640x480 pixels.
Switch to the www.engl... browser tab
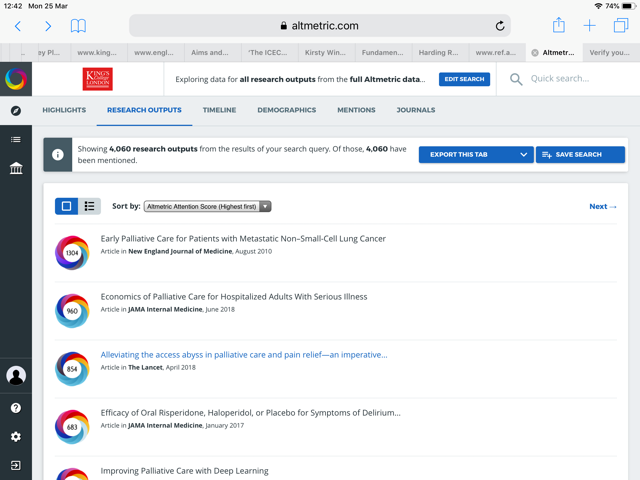tap(156, 53)
